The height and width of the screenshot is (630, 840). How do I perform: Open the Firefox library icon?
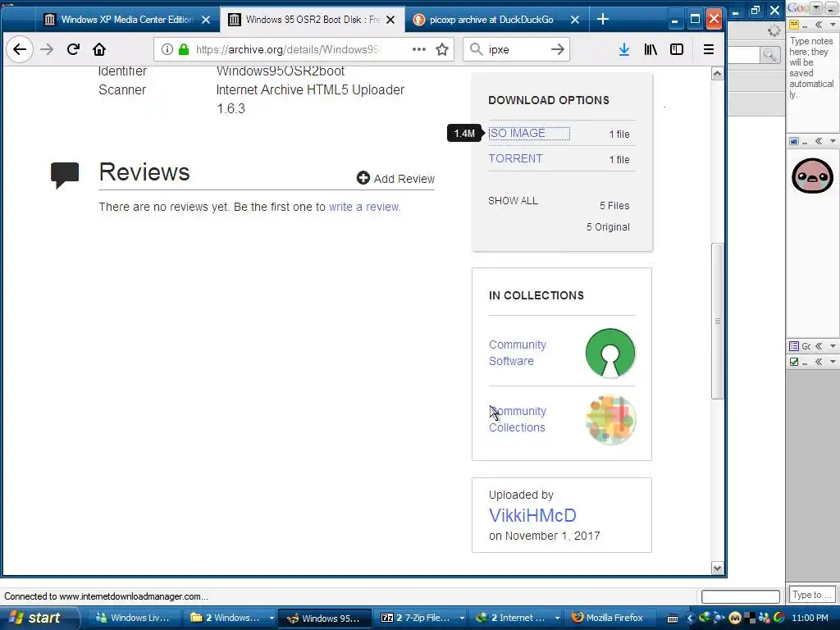[x=651, y=49]
